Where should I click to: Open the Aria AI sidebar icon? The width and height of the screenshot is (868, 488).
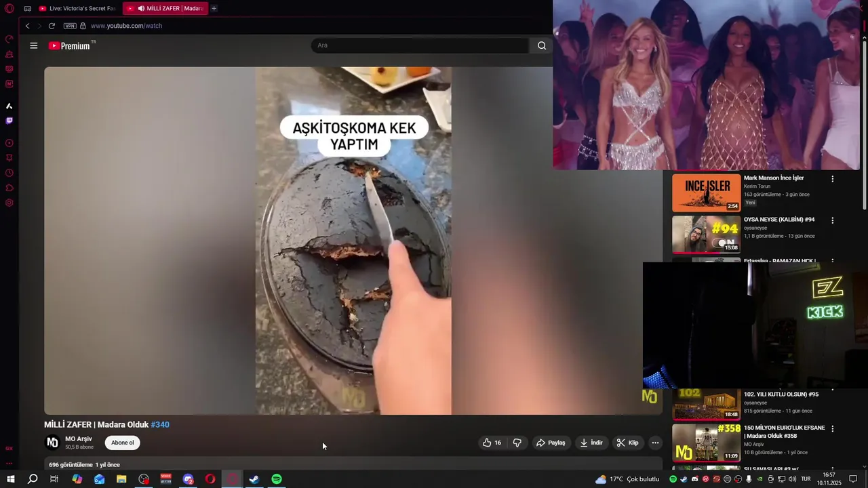tap(9, 106)
